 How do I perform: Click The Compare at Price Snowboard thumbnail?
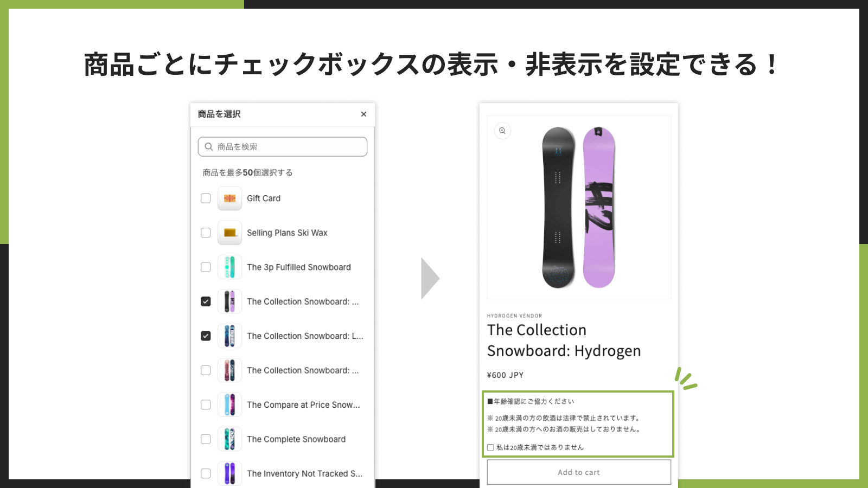click(x=229, y=404)
